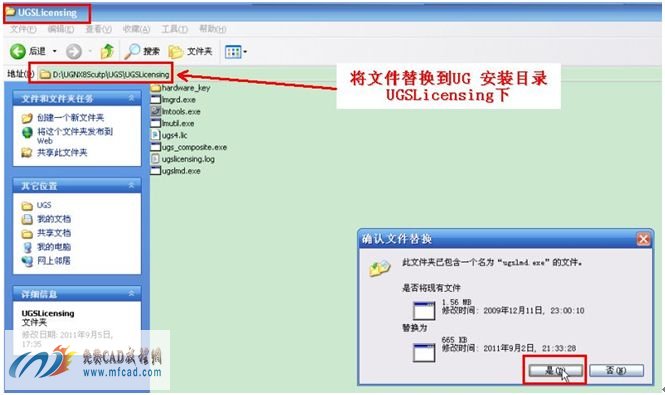Screen dimensions: 665x395
Task: Select the lmgrd.exe file
Action: (x=173, y=100)
